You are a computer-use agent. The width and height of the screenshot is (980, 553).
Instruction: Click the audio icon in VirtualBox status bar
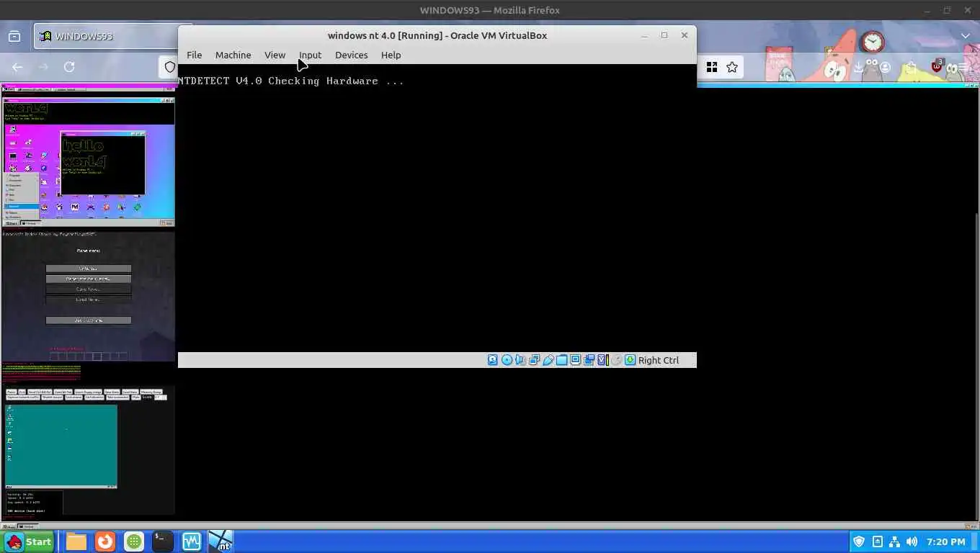[520, 360]
